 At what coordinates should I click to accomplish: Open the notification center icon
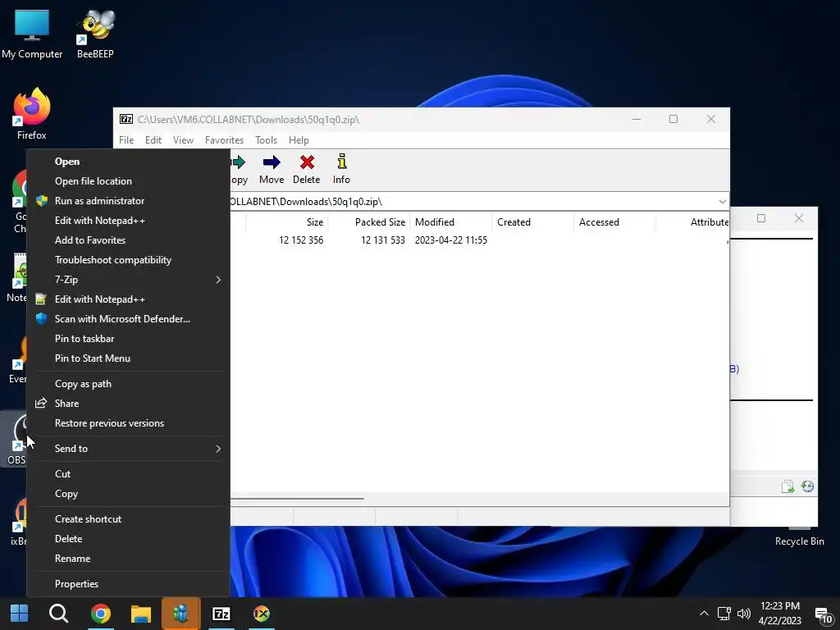point(823,615)
